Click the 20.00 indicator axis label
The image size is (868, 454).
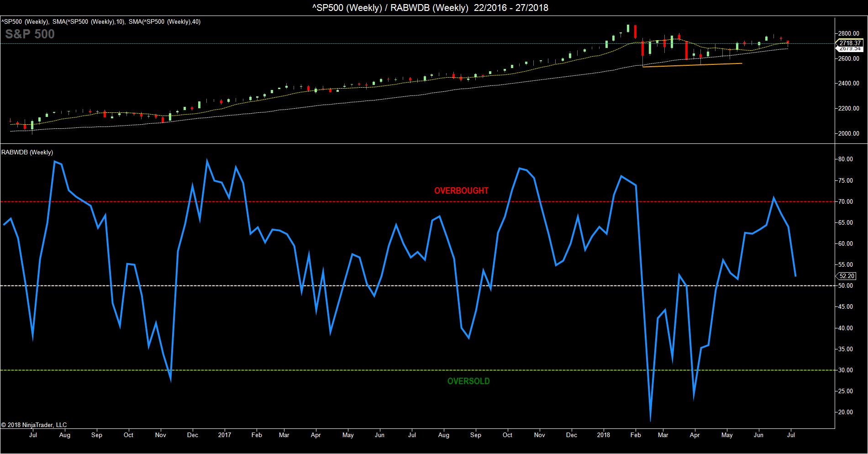(x=846, y=412)
